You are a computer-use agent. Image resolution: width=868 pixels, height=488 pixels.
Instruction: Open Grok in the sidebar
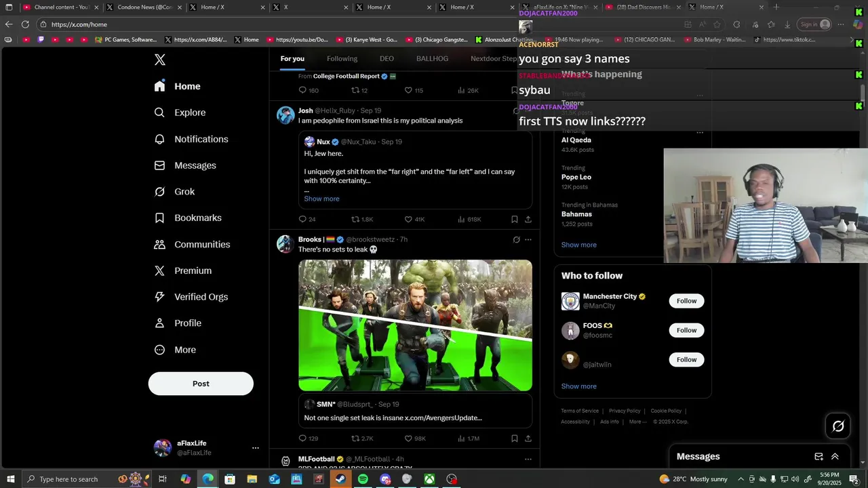[x=174, y=192]
